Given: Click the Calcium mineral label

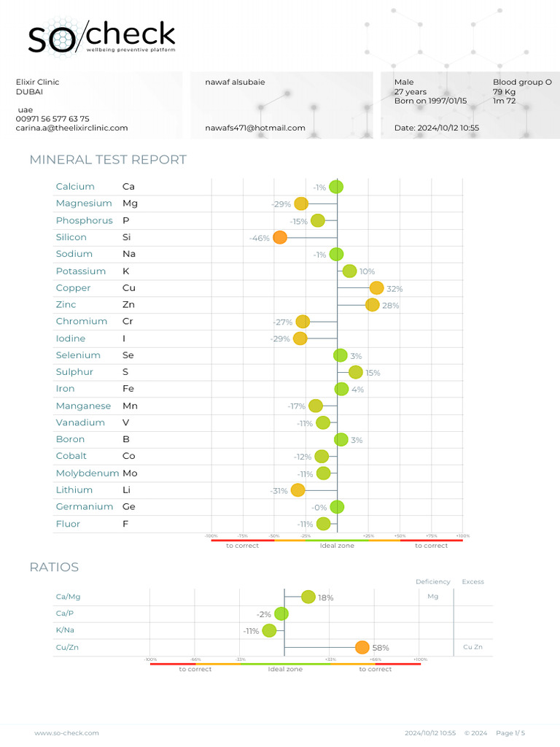Looking at the screenshot, I should 75,187.
